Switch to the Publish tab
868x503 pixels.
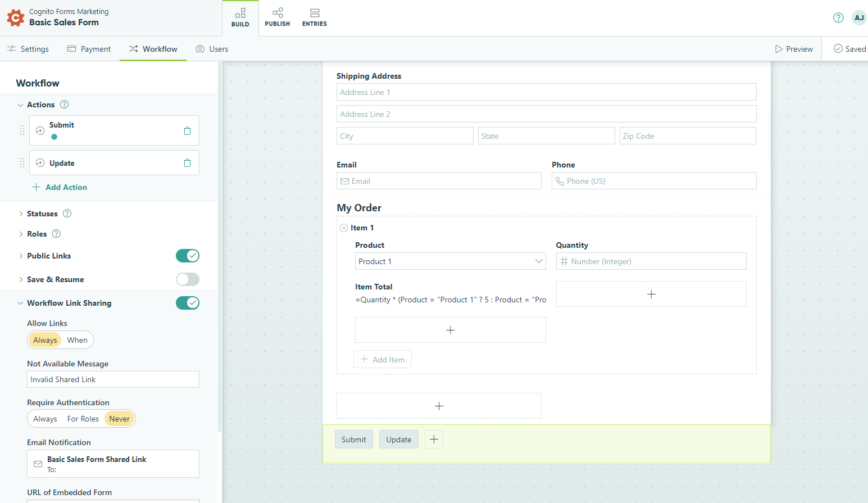pos(278,18)
